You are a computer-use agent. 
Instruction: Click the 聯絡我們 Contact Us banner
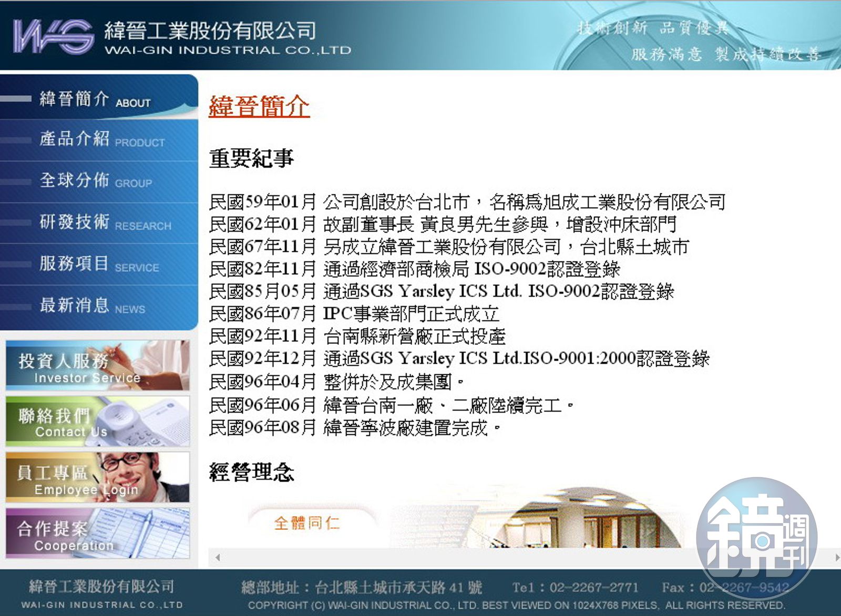98,422
